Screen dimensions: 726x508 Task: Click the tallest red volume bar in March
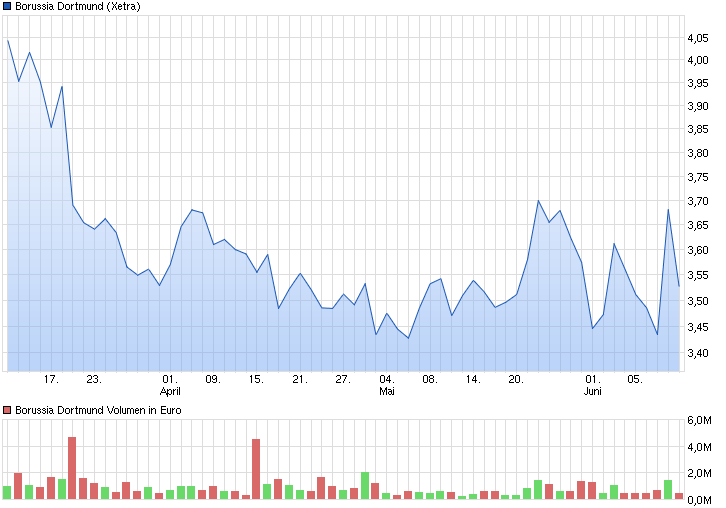tap(72, 468)
